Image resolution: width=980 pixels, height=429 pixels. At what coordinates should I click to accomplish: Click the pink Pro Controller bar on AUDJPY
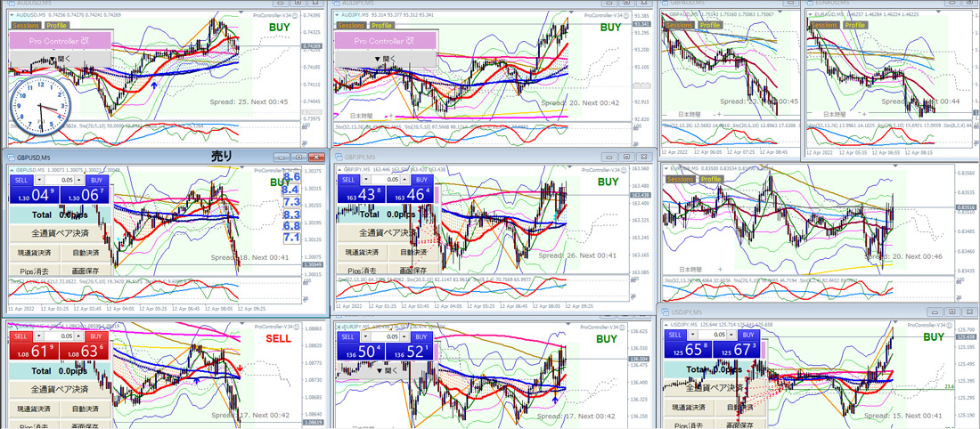[386, 41]
